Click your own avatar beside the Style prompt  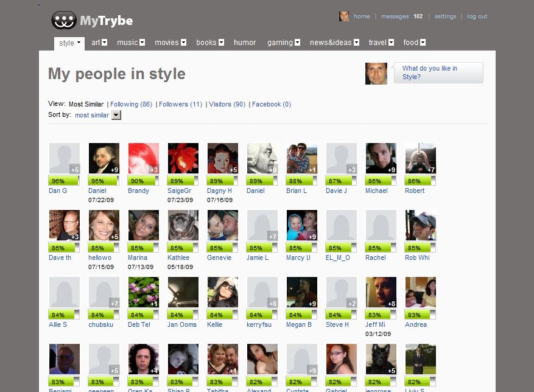[x=376, y=73]
